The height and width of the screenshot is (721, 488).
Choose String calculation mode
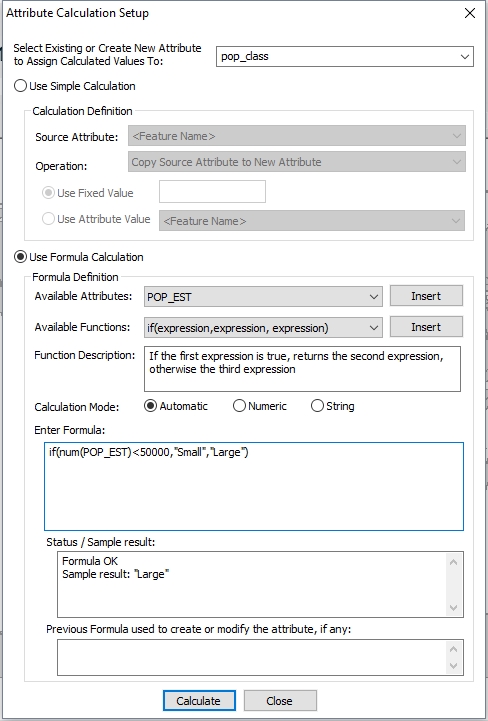coord(317,406)
